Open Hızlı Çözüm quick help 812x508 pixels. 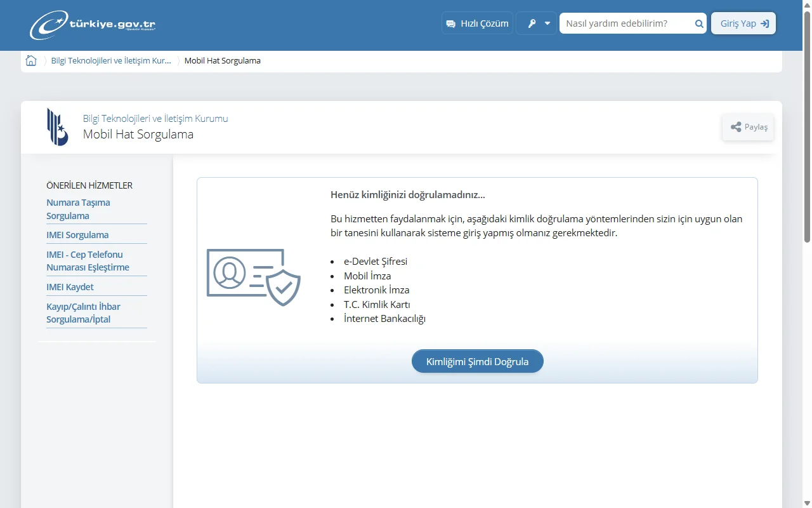point(477,23)
